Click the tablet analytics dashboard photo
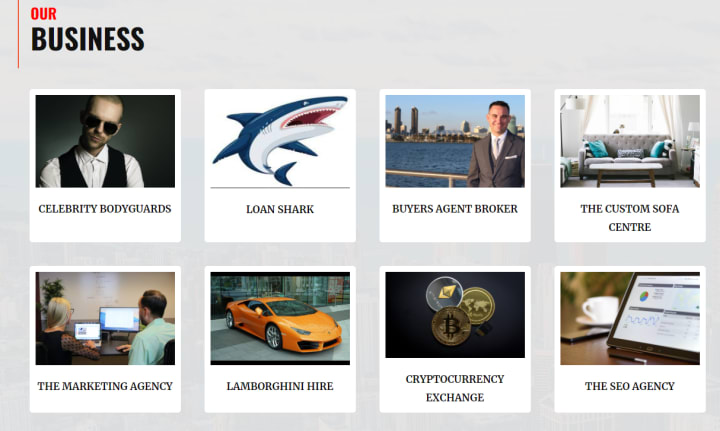720x431 pixels. 630,319
